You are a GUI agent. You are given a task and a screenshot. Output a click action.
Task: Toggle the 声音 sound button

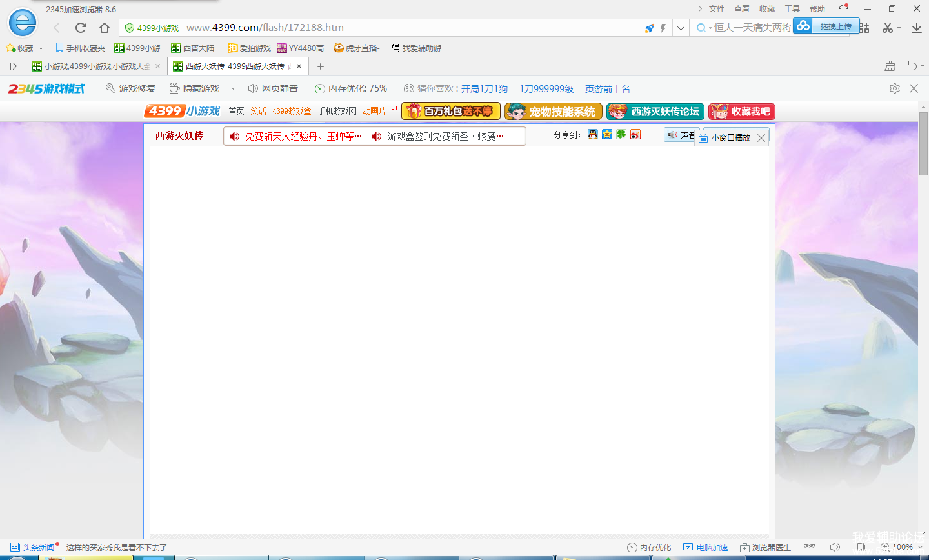680,135
